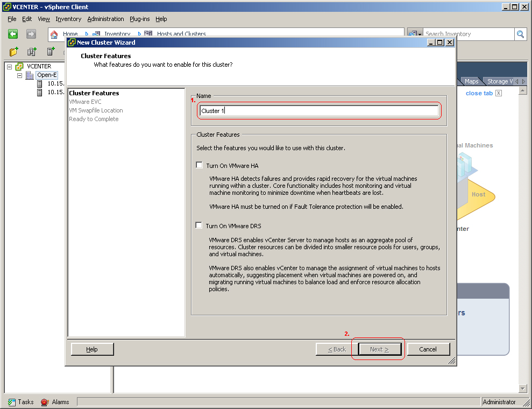
Task: Select the VM Swapfile Location wizard step
Action: coord(96,110)
